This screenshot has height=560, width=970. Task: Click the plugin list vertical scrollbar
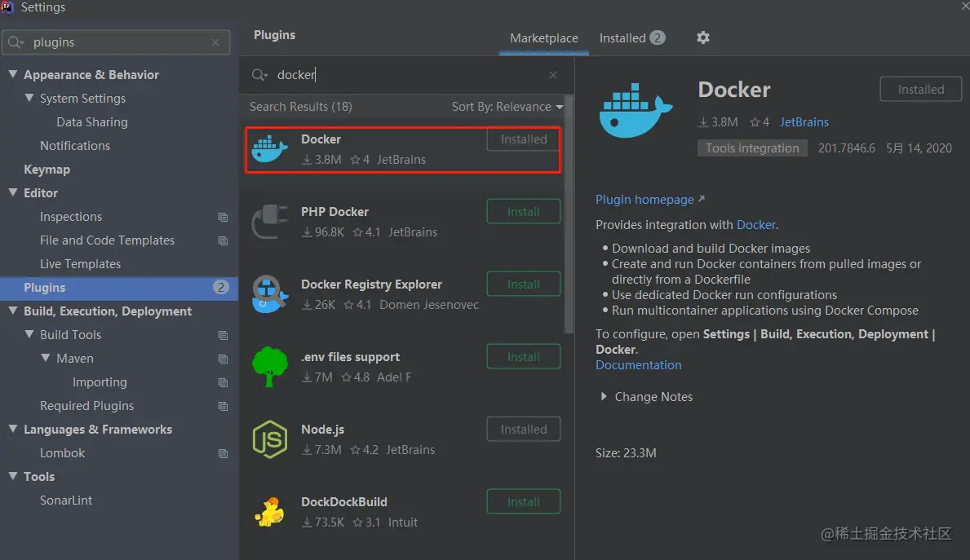pyautogui.click(x=569, y=212)
